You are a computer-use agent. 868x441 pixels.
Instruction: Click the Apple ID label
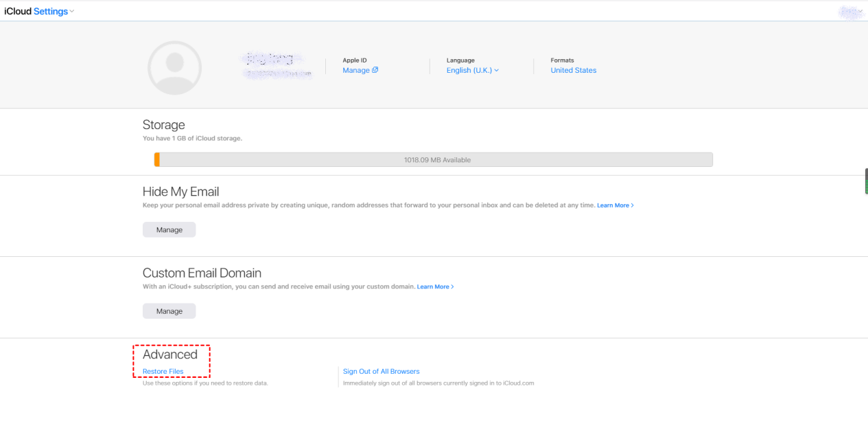click(x=355, y=60)
